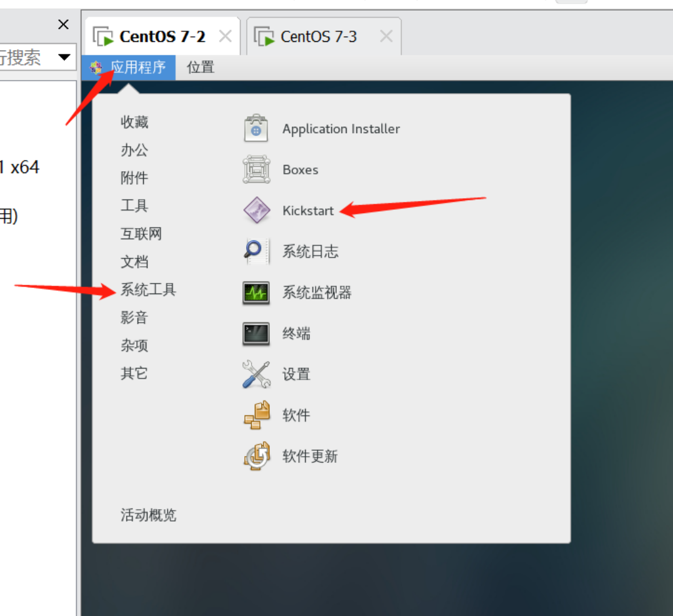Select the Accessories category (附件)
Screen dimensions: 673x616
(x=134, y=177)
